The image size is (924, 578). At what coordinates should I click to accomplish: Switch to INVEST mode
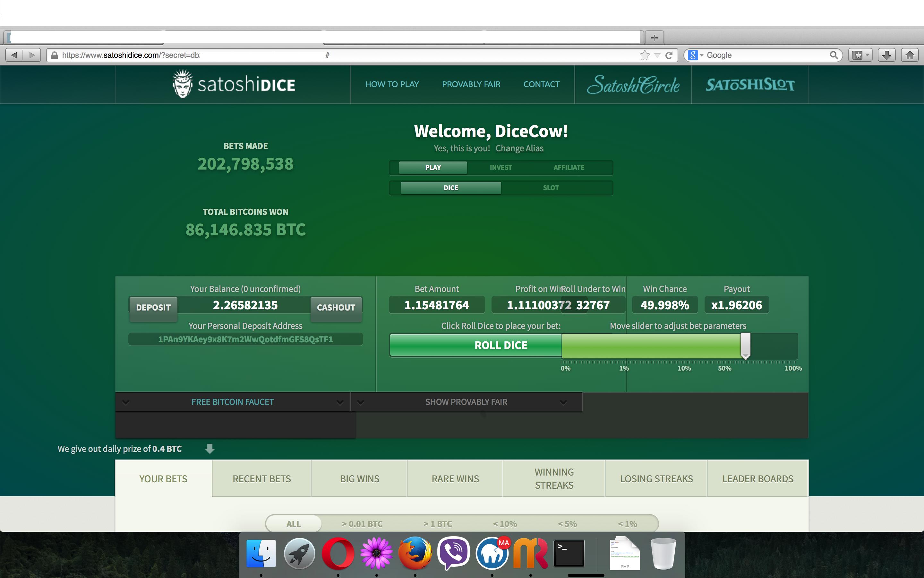[x=501, y=167]
